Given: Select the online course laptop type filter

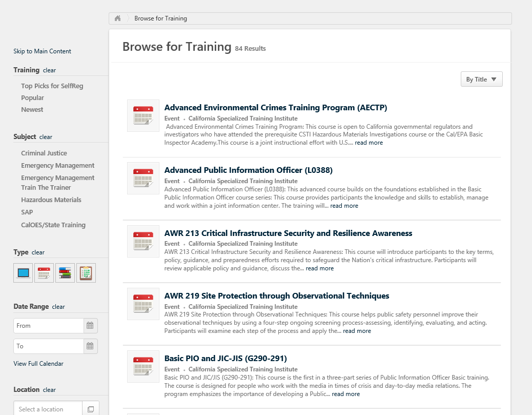Looking at the screenshot, I should 23,272.
